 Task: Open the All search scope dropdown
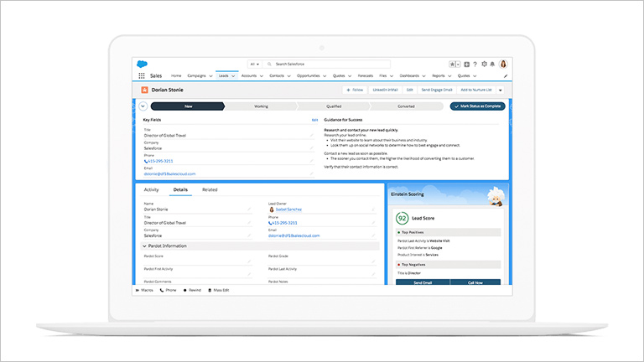point(255,64)
